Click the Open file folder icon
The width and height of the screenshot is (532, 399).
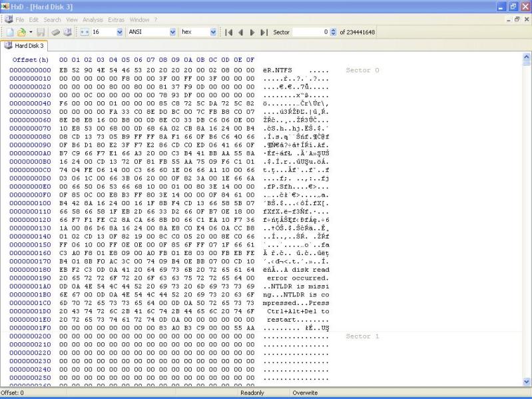(21, 32)
